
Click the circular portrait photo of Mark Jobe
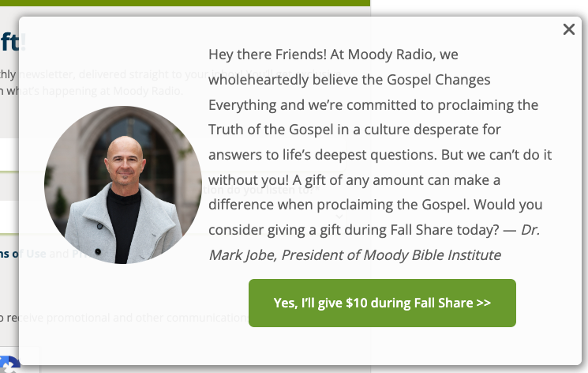tap(123, 185)
